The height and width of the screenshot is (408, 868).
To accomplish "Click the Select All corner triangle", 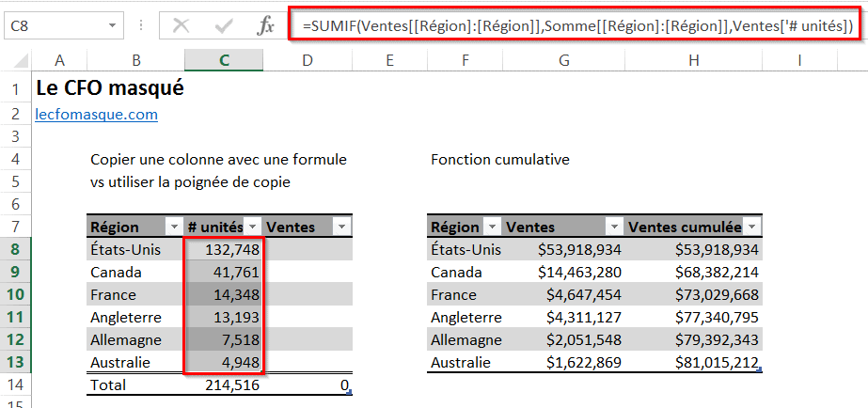I will point(17,61).
